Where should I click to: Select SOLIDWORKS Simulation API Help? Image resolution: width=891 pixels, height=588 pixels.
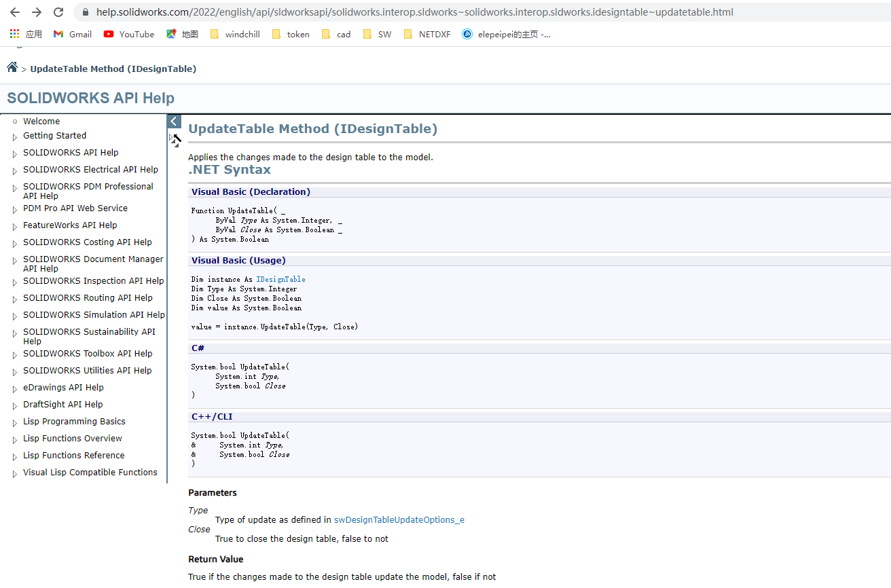(x=94, y=314)
